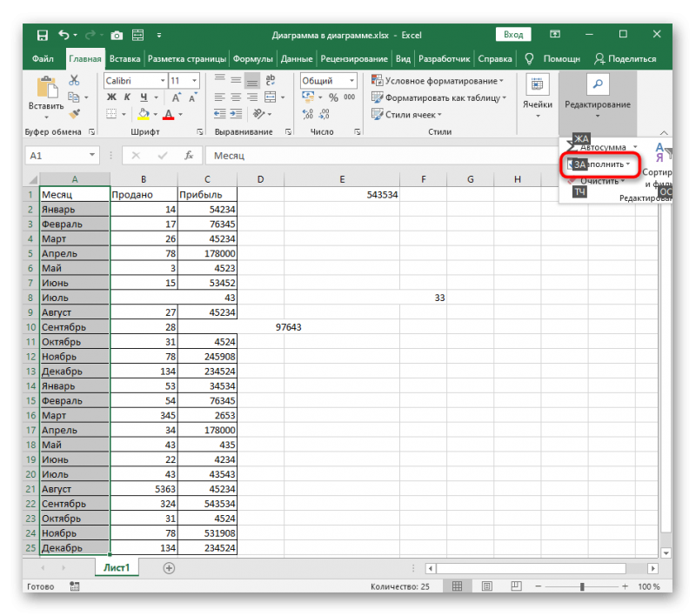Open the Ячейки cells group

pos(537,97)
